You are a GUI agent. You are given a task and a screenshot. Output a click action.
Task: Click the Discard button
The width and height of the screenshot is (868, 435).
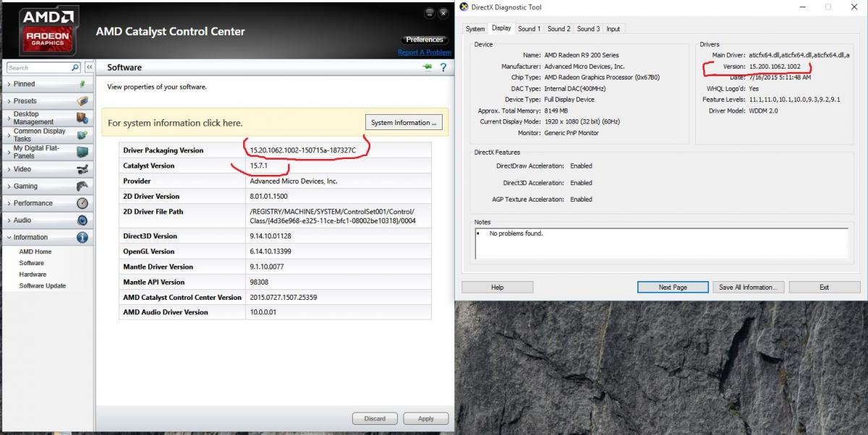375,418
